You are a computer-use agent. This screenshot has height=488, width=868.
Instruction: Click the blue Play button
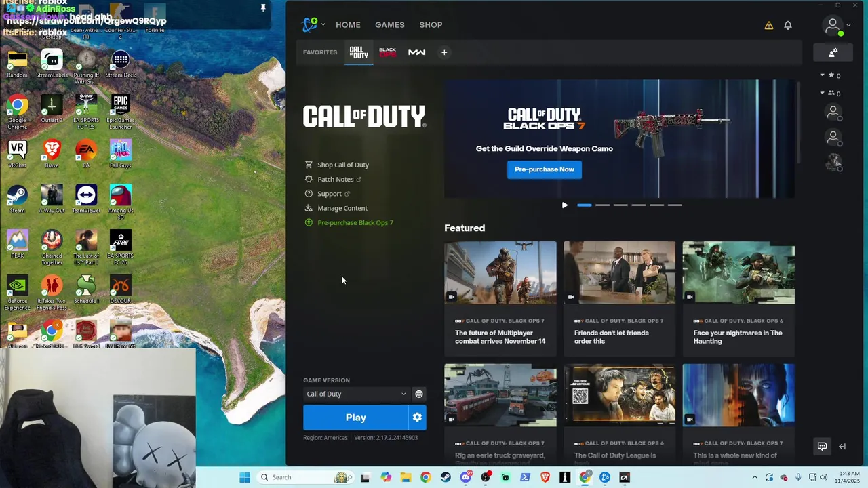tap(355, 418)
